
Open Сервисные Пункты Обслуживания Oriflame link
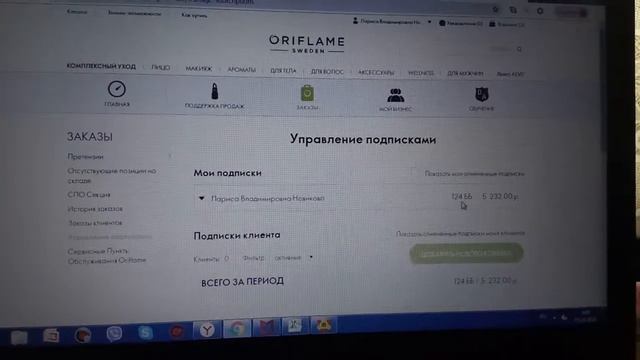click(107, 256)
